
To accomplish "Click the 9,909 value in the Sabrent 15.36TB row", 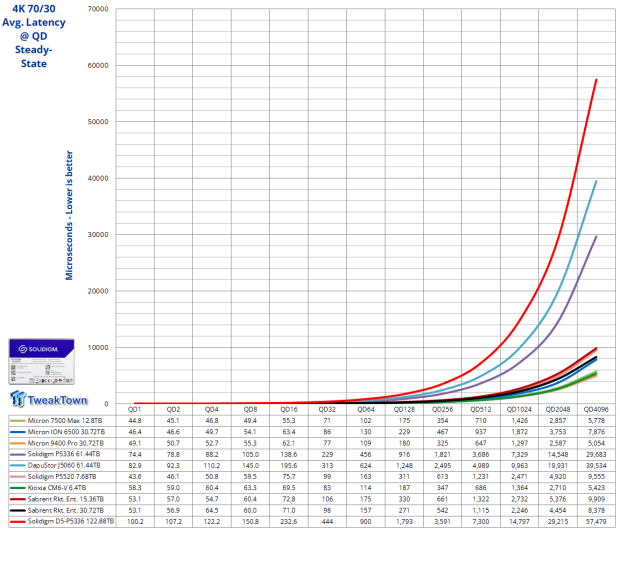I will pyautogui.click(x=596, y=499).
